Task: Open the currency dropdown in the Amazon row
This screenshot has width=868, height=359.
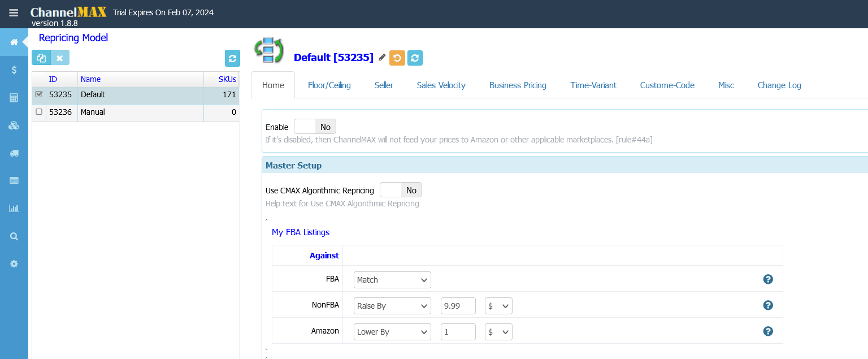Action: [498, 332]
